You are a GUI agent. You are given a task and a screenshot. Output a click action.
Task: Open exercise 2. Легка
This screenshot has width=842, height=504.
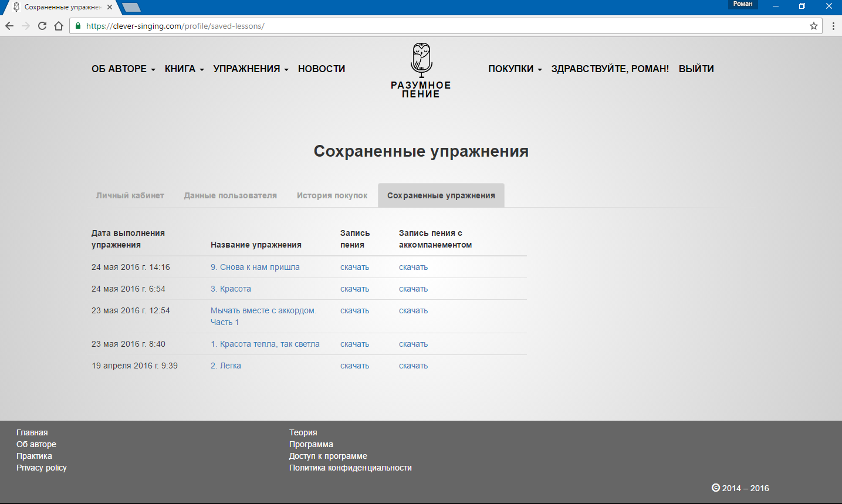226,366
